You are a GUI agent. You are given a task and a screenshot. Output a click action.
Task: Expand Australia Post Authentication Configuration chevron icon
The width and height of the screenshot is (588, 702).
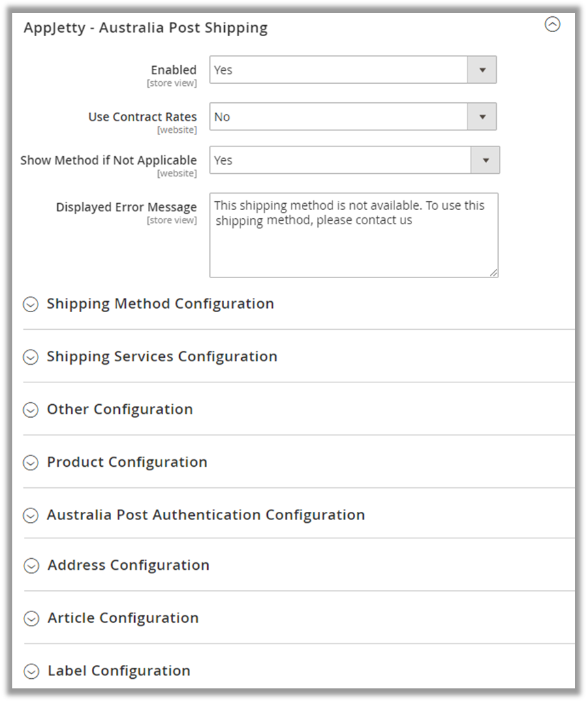point(31,515)
